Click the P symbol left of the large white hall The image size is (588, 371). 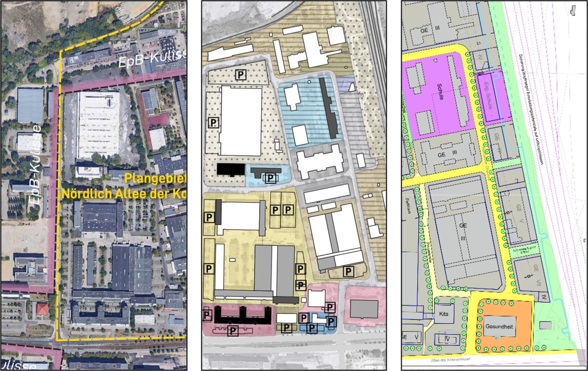coord(213,122)
